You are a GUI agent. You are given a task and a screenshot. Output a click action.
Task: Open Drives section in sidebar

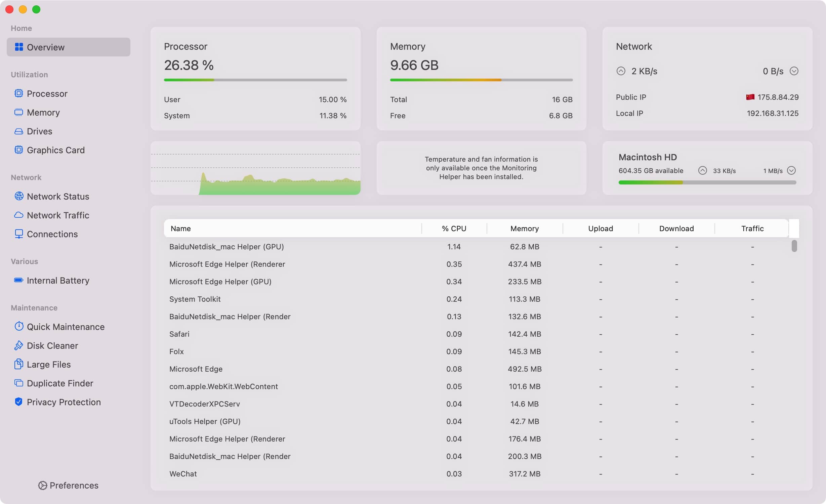point(39,131)
